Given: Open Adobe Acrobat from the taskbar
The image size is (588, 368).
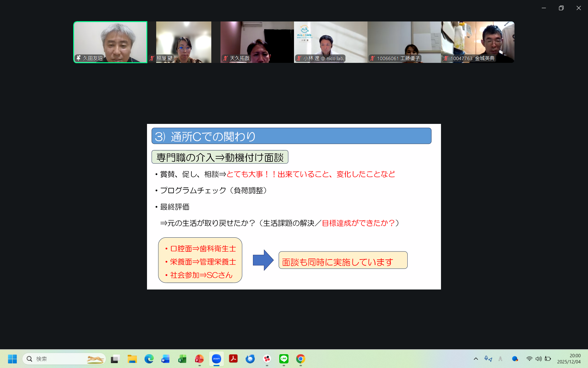Looking at the screenshot, I should pos(233,358).
